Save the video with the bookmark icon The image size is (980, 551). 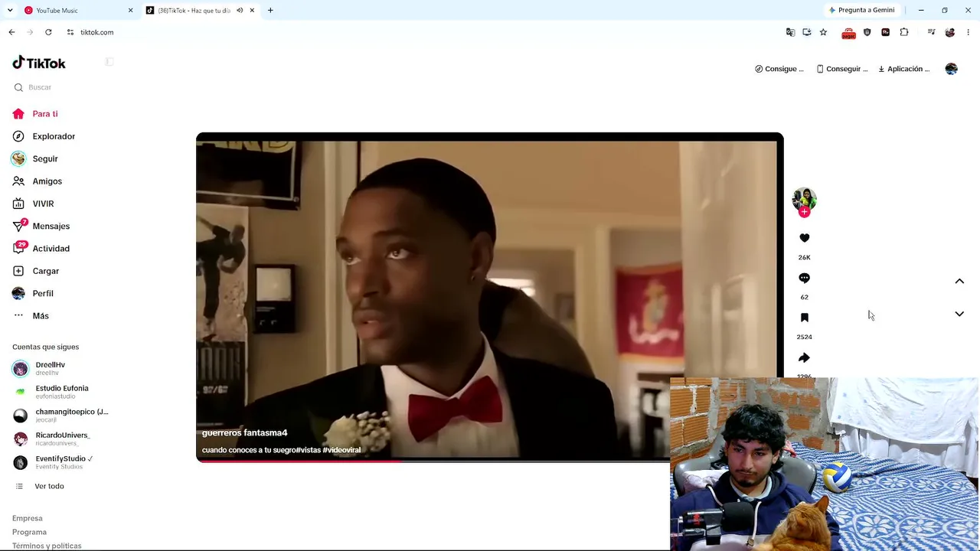point(804,318)
